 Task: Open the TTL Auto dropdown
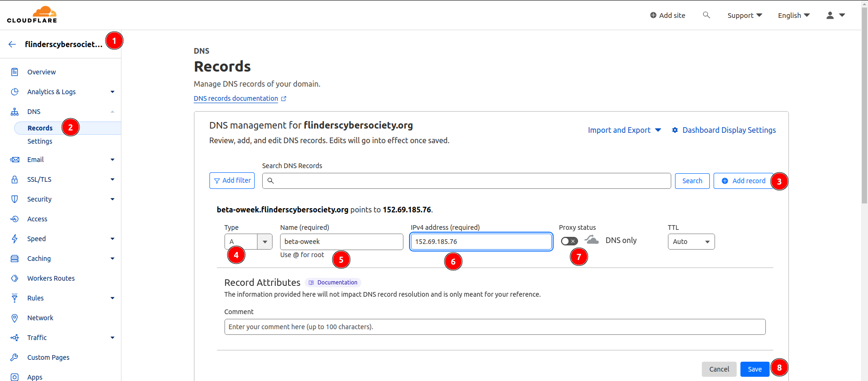coord(691,242)
